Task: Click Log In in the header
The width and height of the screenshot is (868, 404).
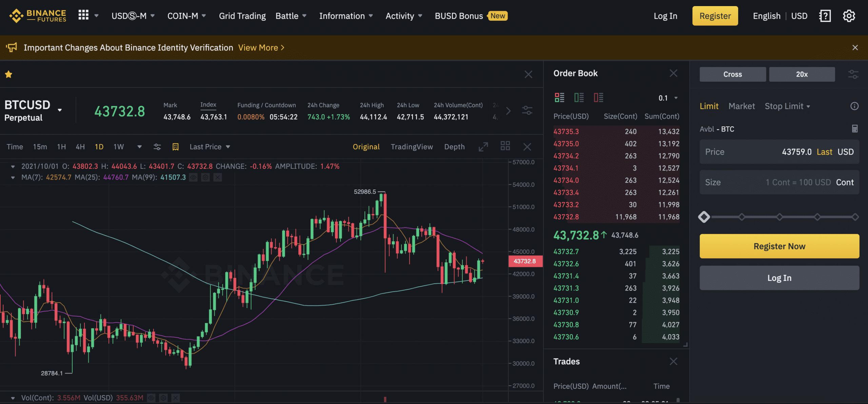Action: click(665, 16)
